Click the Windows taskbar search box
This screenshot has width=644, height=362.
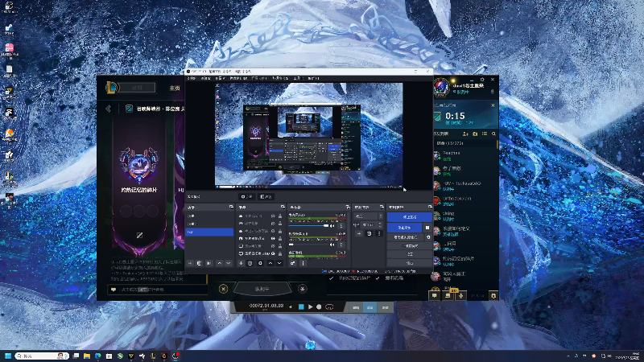pyautogui.click(x=42, y=356)
